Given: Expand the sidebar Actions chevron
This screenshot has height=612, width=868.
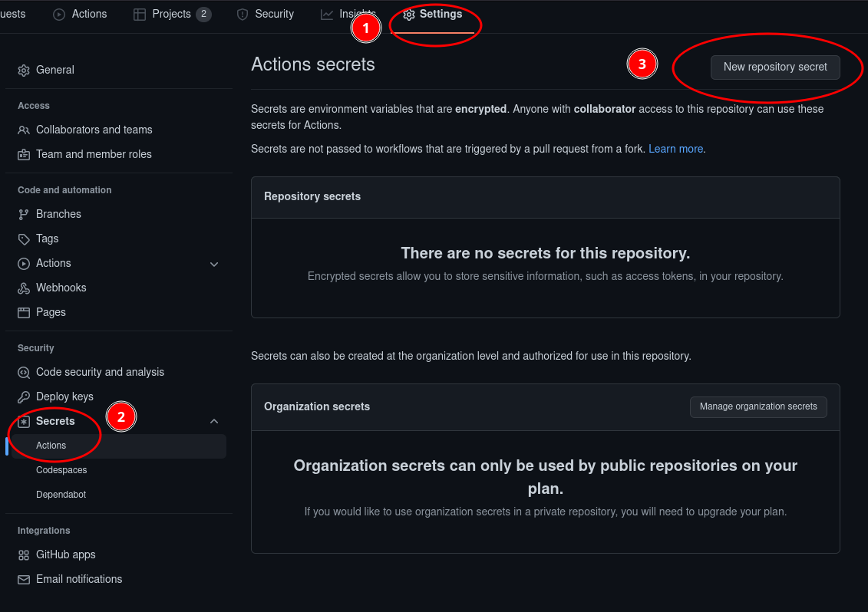Looking at the screenshot, I should [214, 265].
